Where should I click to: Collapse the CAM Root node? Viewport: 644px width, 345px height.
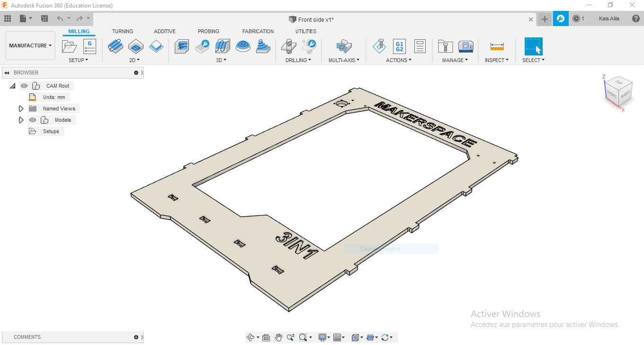point(13,86)
